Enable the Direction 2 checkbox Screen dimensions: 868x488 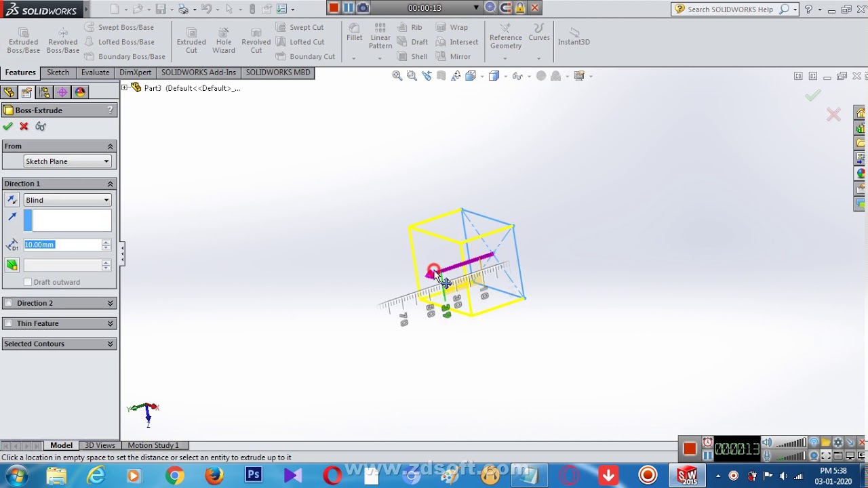(x=8, y=303)
